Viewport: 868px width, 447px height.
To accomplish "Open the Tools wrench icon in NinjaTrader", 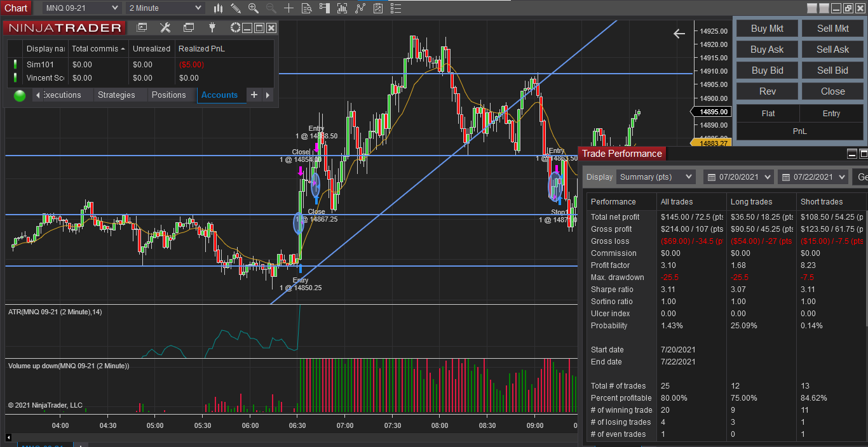I will [x=165, y=28].
